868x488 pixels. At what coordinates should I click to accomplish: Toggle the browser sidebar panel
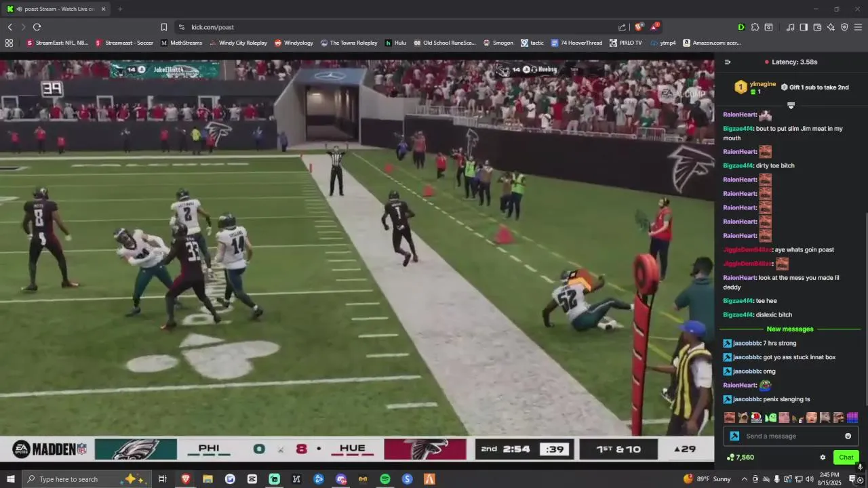tap(804, 27)
